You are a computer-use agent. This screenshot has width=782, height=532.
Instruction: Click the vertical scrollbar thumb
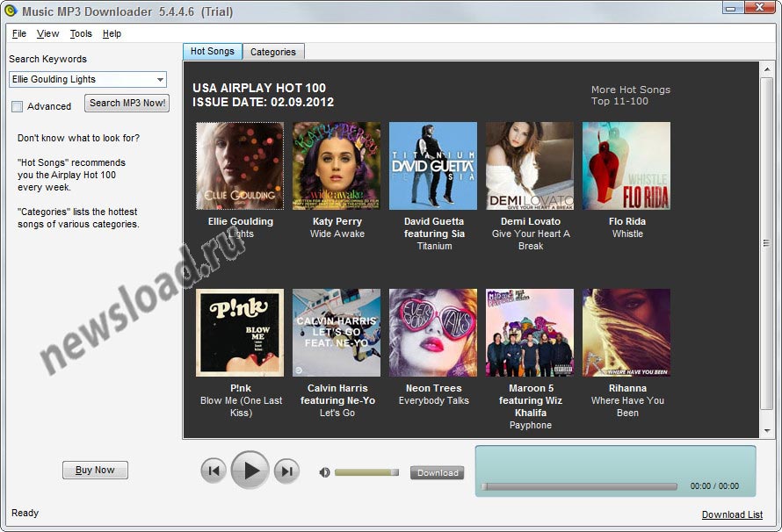(766, 242)
